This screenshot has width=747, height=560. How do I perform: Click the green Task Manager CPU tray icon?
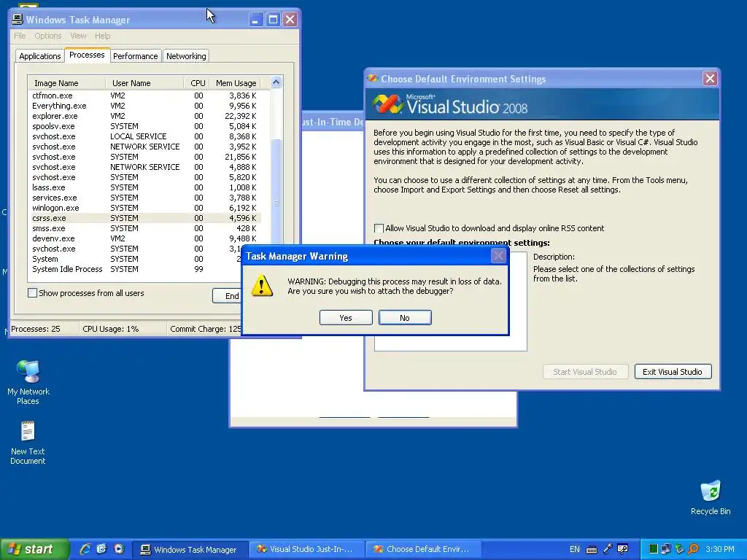(x=653, y=549)
